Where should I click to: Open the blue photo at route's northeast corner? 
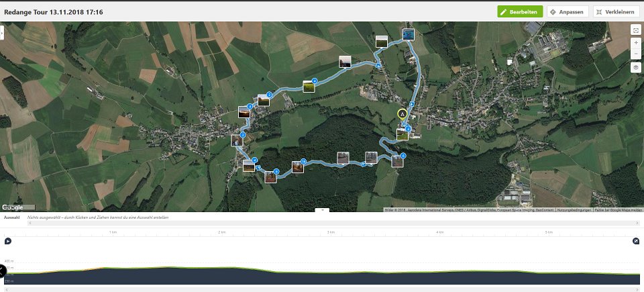[409, 34]
